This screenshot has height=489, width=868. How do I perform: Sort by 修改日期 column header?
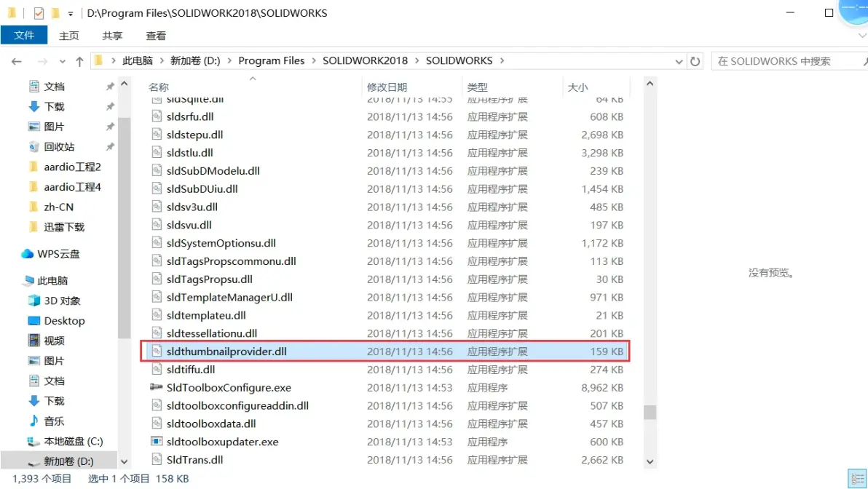click(387, 87)
